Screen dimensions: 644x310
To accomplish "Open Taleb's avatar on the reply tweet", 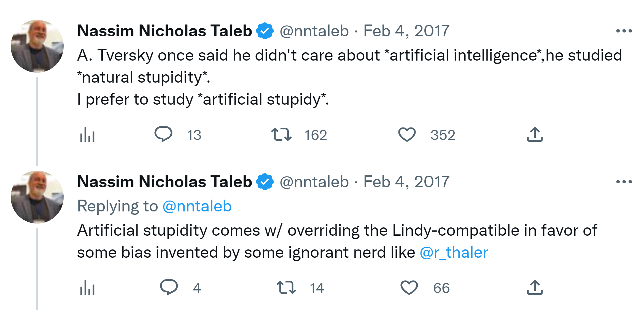I will coord(37,197).
